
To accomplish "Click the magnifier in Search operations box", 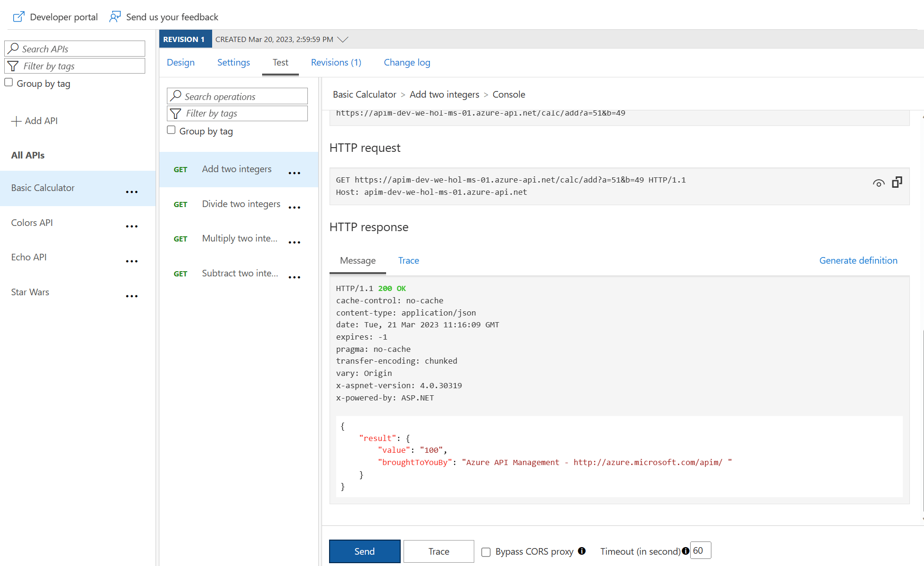I will click(x=176, y=96).
